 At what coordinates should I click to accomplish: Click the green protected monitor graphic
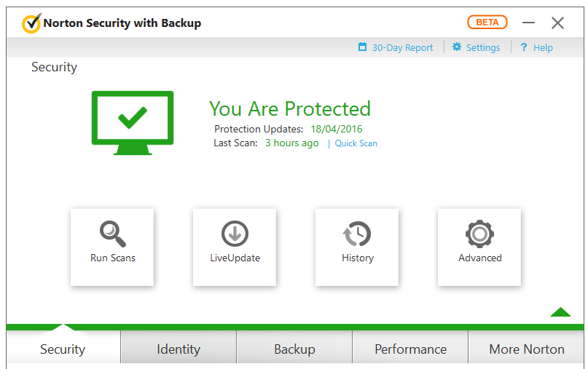tap(133, 123)
